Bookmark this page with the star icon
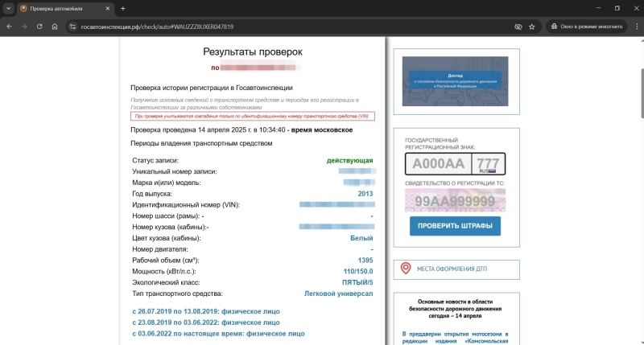 [x=532, y=26]
